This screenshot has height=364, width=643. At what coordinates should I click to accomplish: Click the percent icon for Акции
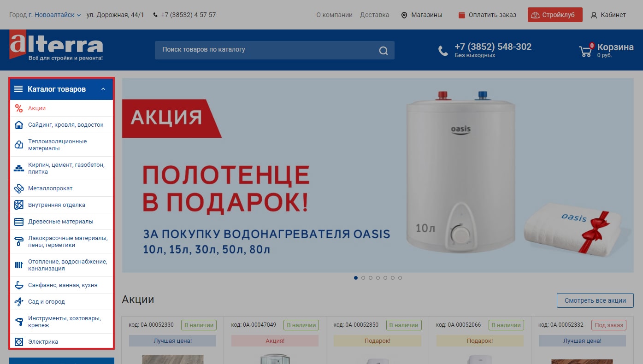pyautogui.click(x=19, y=108)
